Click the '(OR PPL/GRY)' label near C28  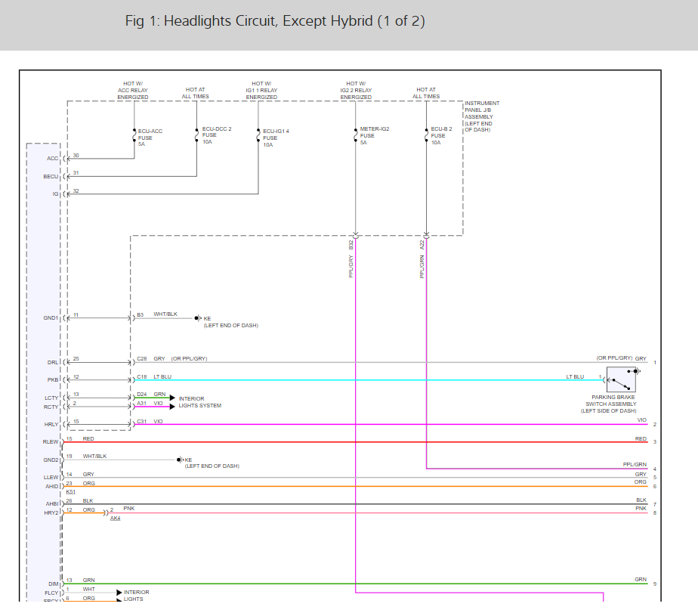click(189, 358)
